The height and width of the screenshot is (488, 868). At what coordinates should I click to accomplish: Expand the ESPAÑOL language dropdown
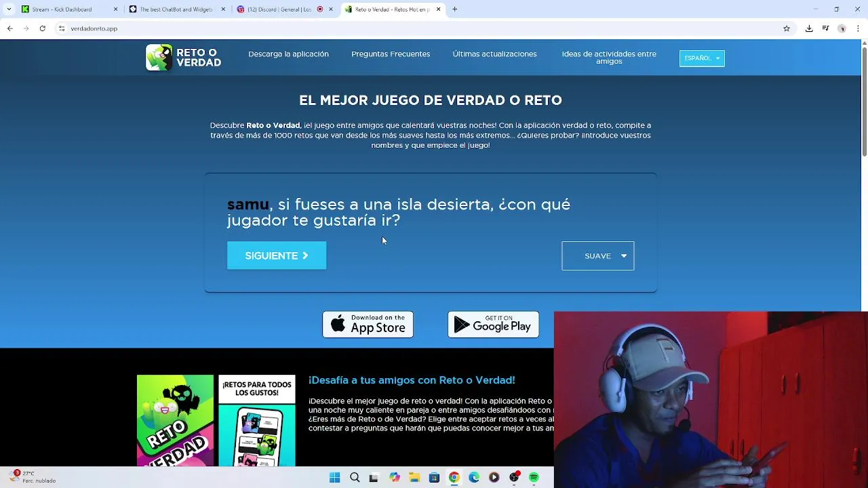coord(702,58)
